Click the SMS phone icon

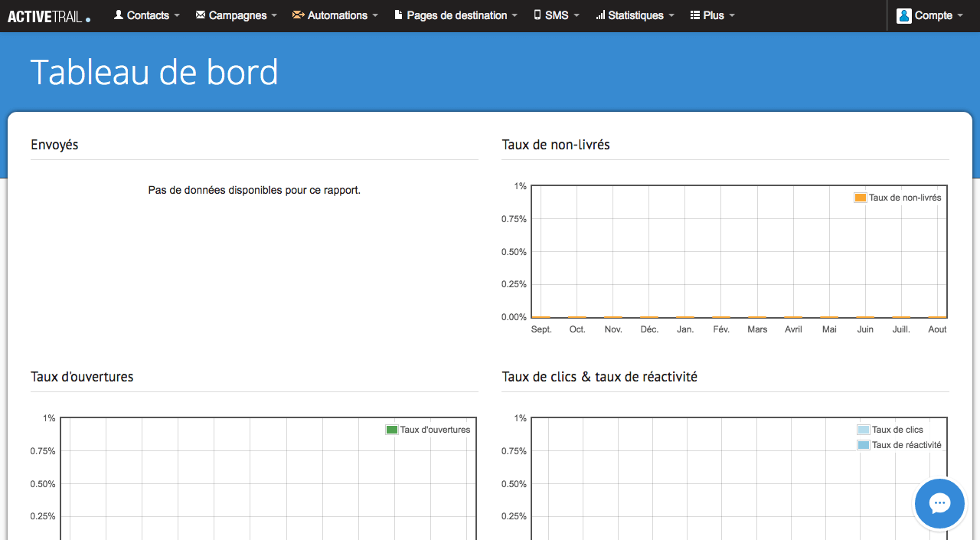[537, 15]
